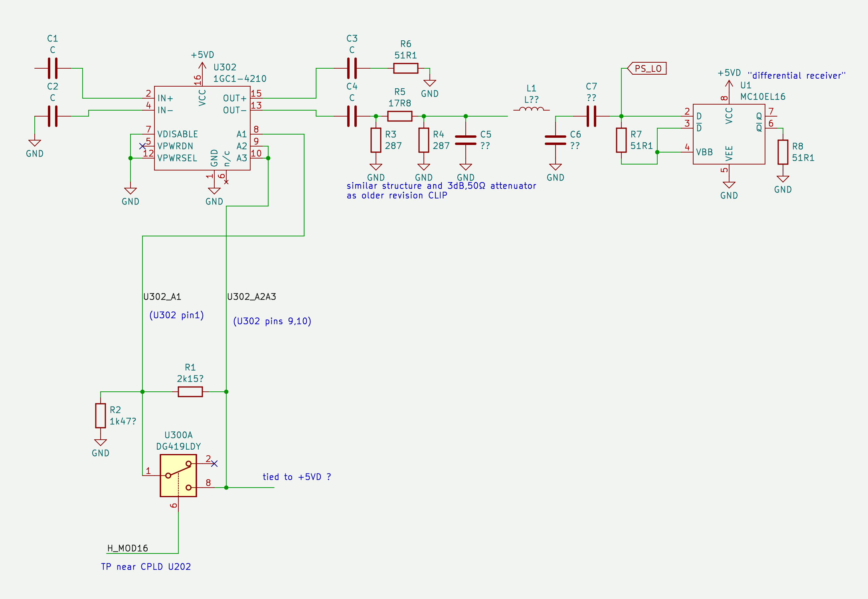Click the net label U302_A1
Image resolution: width=868 pixels, height=599 pixels.
point(162,297)
